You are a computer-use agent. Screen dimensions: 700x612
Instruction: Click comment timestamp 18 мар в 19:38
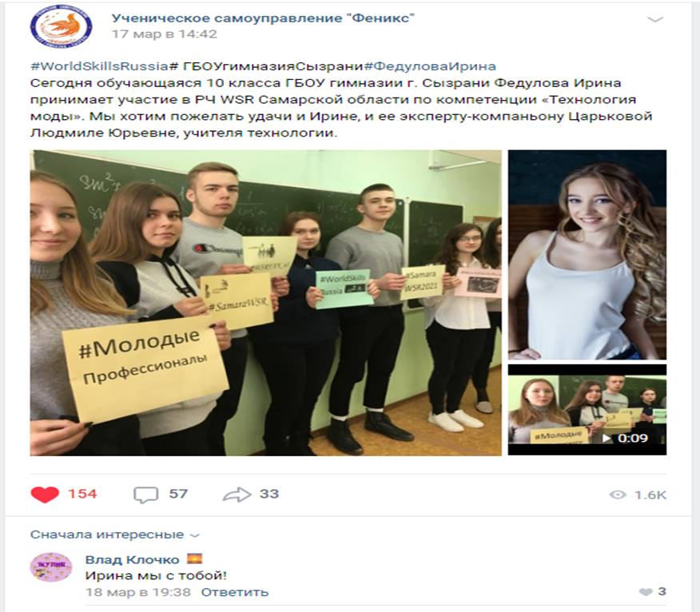(x=138, y=592)
